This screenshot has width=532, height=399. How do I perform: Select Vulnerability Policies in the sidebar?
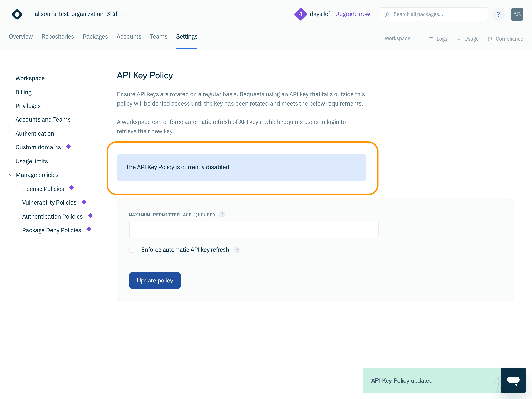pyautogui.click(x=49, y=203)
